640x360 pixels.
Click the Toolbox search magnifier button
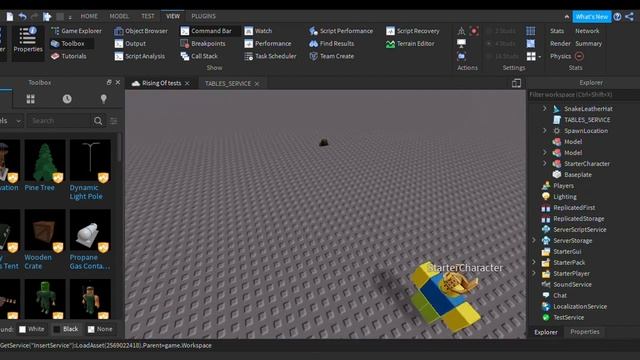[x=98, y=121]
